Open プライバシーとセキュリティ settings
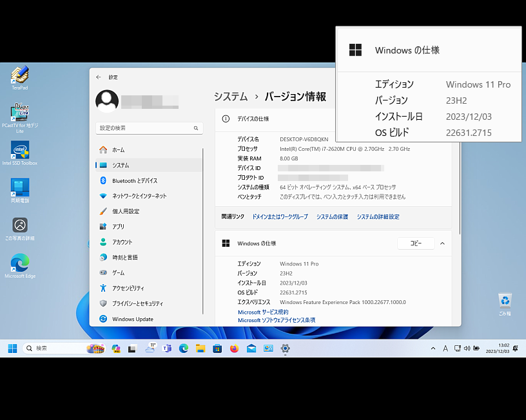This screenshot has height=420, width=526. pos(149,303)
